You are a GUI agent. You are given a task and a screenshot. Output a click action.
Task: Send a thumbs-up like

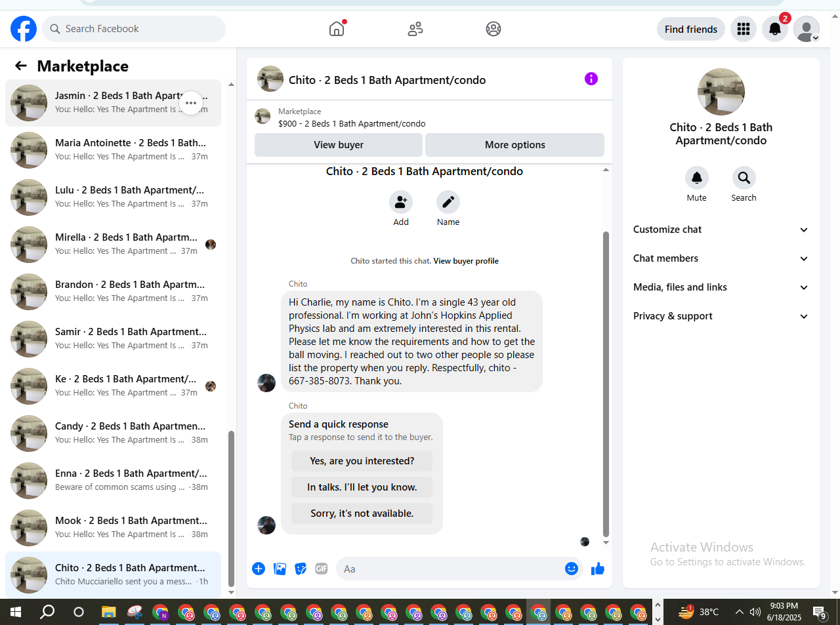tap(598, 569)
